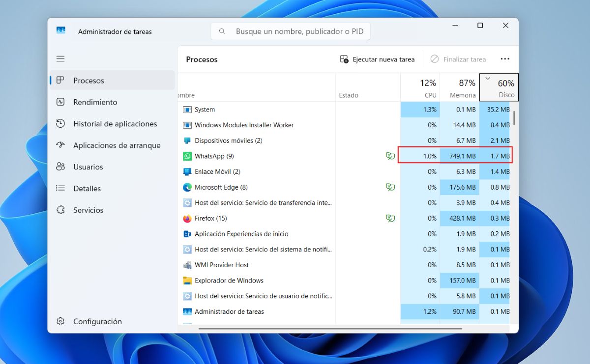Click Firefox's efficiency mode leaf icon
The image size is (590, 364).
[x=390, y=218]
